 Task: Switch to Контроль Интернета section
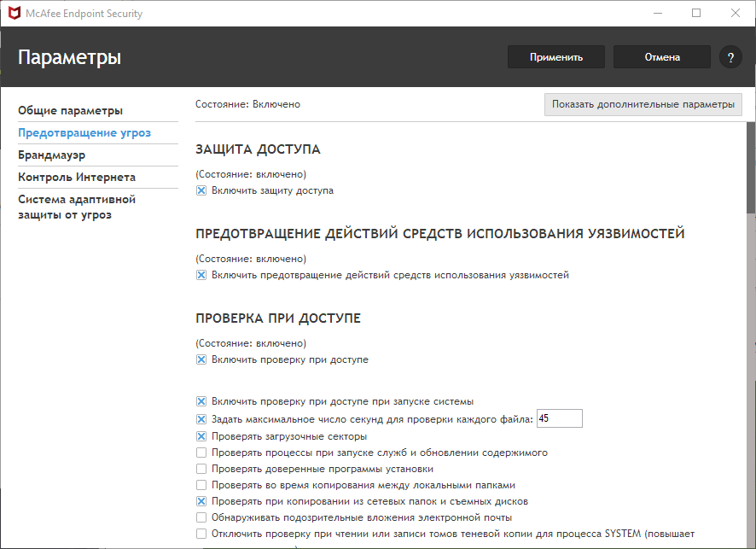coord(77,177)
